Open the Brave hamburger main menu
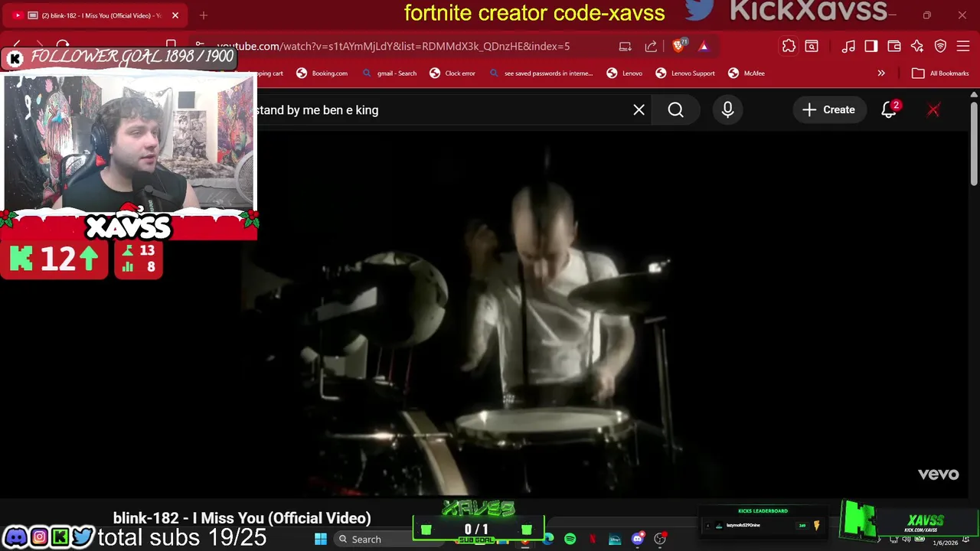 963,46
